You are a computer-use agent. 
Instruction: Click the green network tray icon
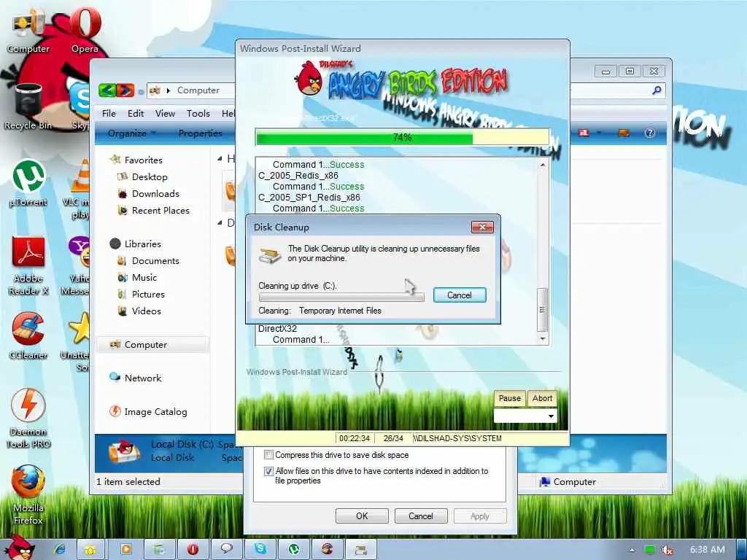[x=649, y=550]
